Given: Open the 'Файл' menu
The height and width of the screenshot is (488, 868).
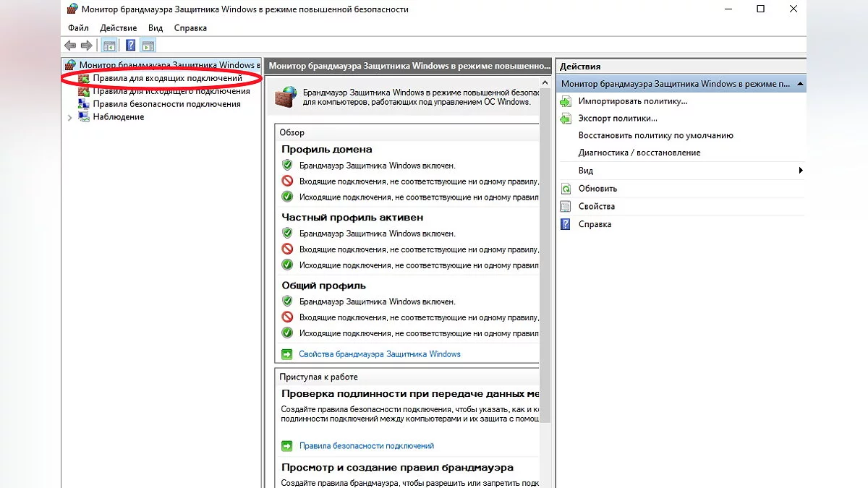Looking at the screenshot, I should 78,28.
